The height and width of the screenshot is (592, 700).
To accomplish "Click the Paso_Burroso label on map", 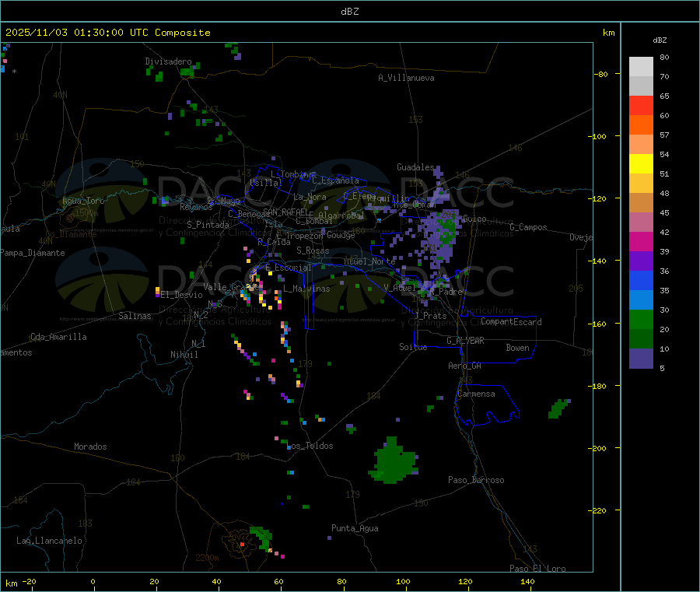I will (x=476, y=480).
